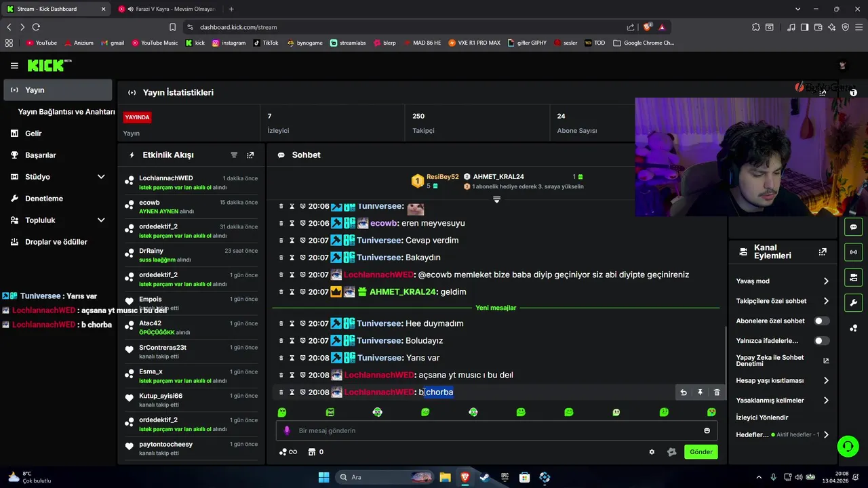
Task: Click the purple microphone icon in message box
Action: (x=287, y=430)
